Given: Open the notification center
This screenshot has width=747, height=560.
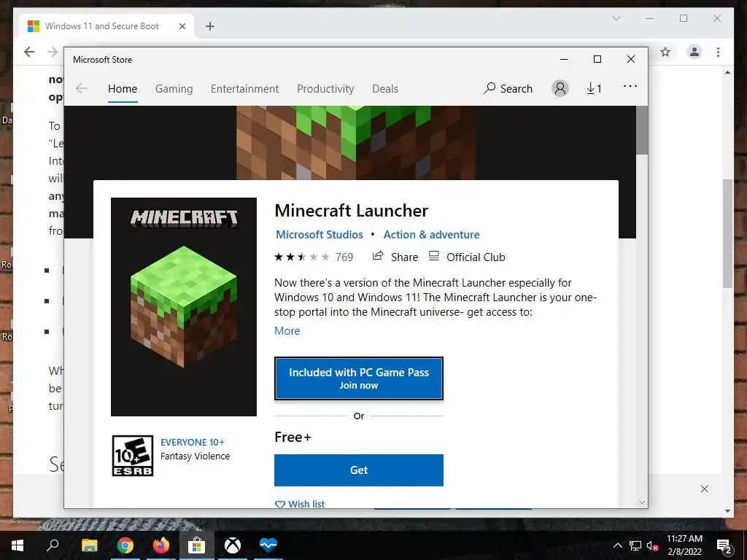Looking at the screenshot, I should point(724,545).
